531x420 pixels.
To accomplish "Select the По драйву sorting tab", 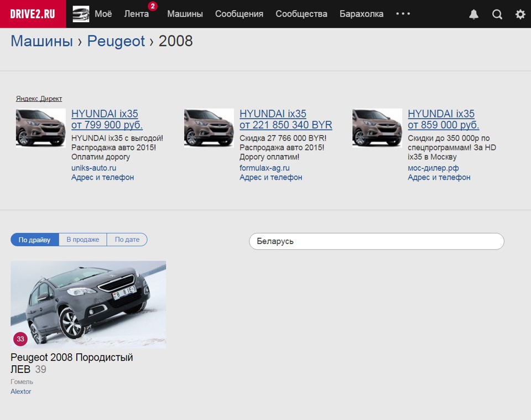I will tap(34, 240).
